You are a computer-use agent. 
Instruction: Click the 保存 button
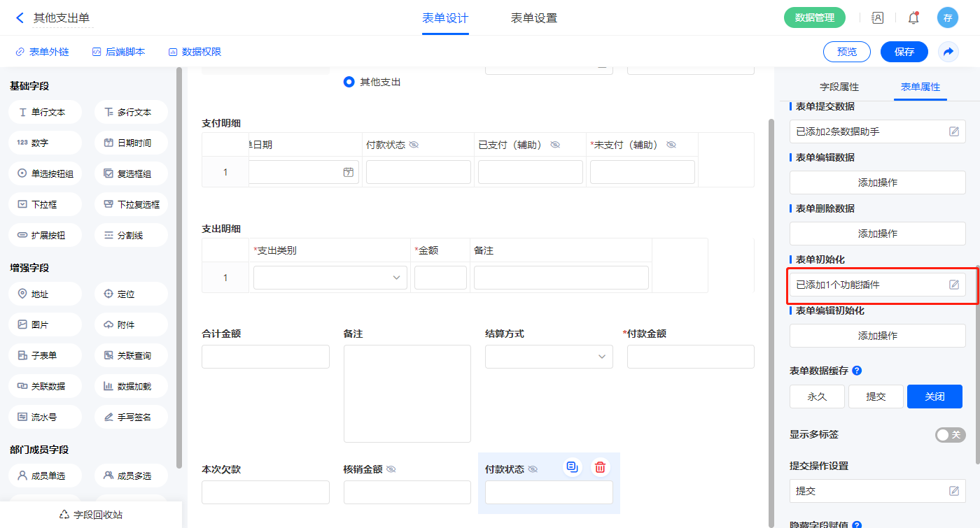pyautogui.click(x=904, y=52)
